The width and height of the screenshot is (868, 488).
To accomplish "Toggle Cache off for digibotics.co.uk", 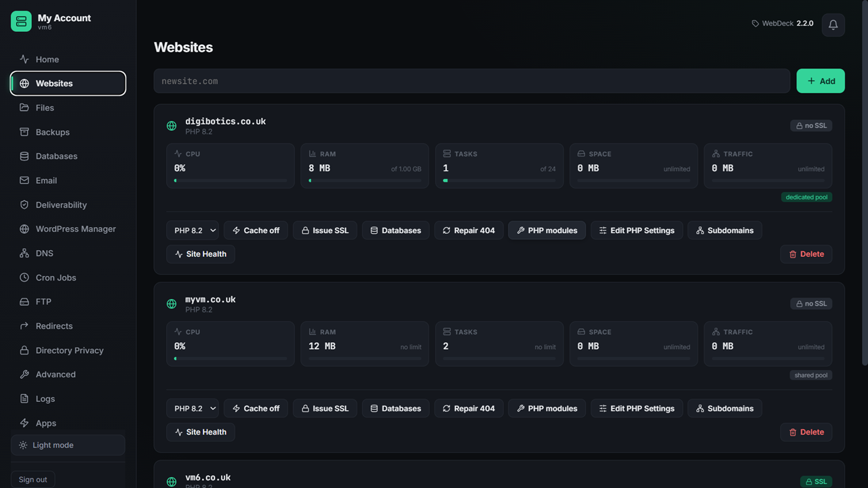I will pos(256,230).
